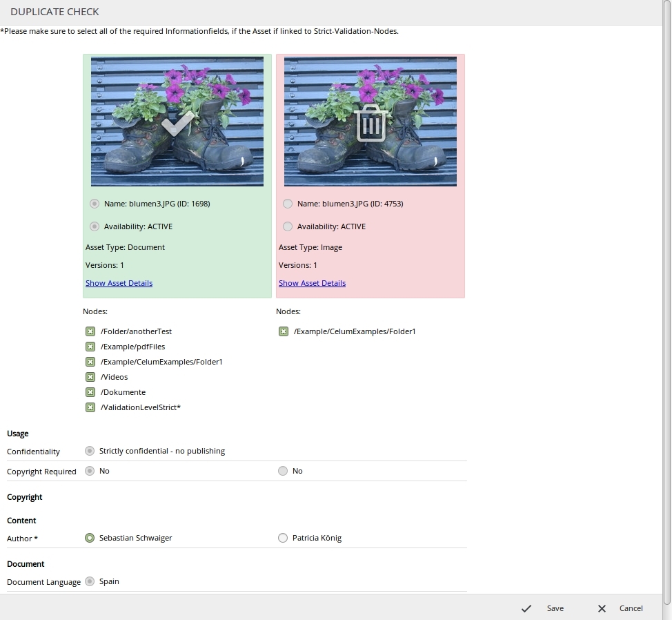Select Strictly confidential radio option
The image size is (672, 620).
[x=90, y=451]
